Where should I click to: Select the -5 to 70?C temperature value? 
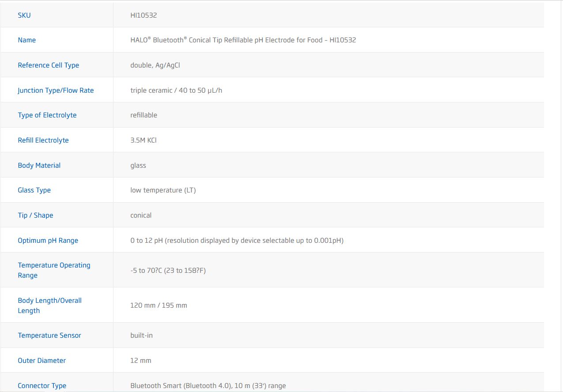click(x=168, y=270)
